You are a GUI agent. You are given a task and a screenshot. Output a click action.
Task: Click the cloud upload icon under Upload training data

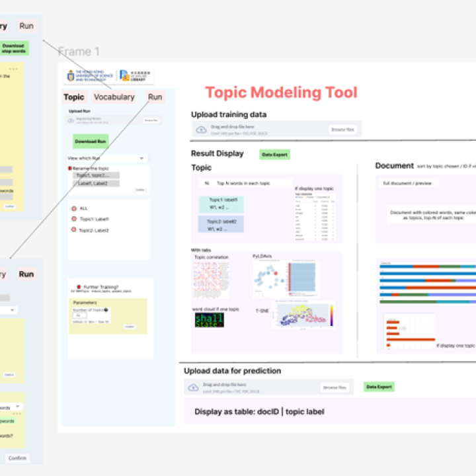(x=201, y=130)
